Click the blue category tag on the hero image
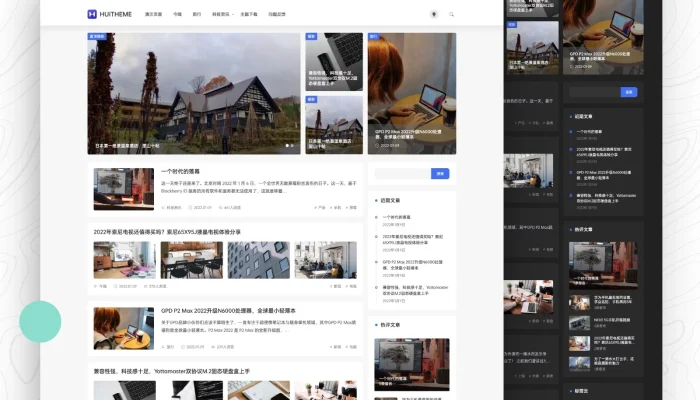Viewport: 700px width, 400px height. coord(97,37)
